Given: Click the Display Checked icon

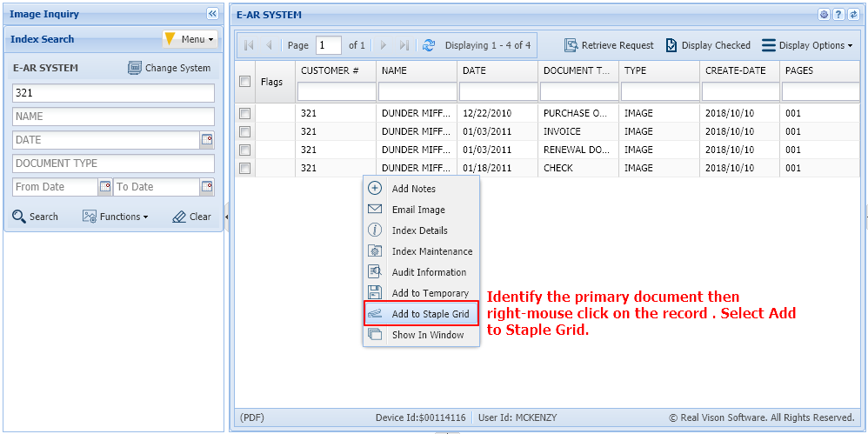Looking at the screenshot, I should 671,45.
